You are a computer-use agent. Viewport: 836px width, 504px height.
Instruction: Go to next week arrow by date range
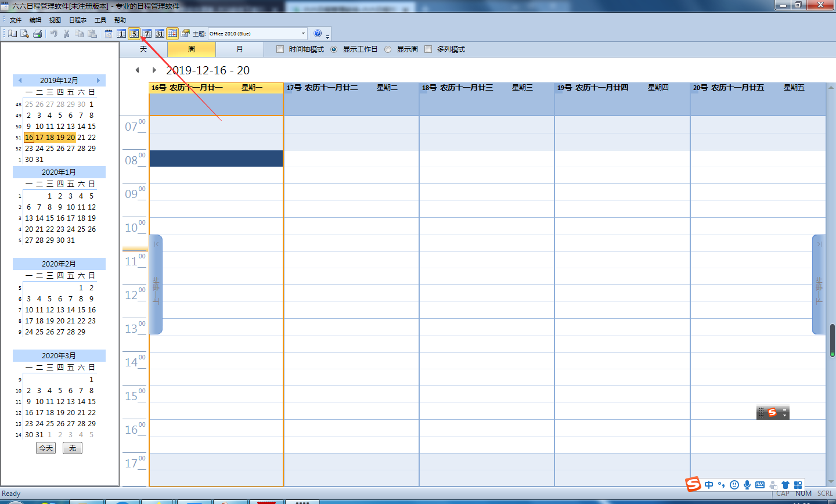pyautogui.click(x=154, y=70)
